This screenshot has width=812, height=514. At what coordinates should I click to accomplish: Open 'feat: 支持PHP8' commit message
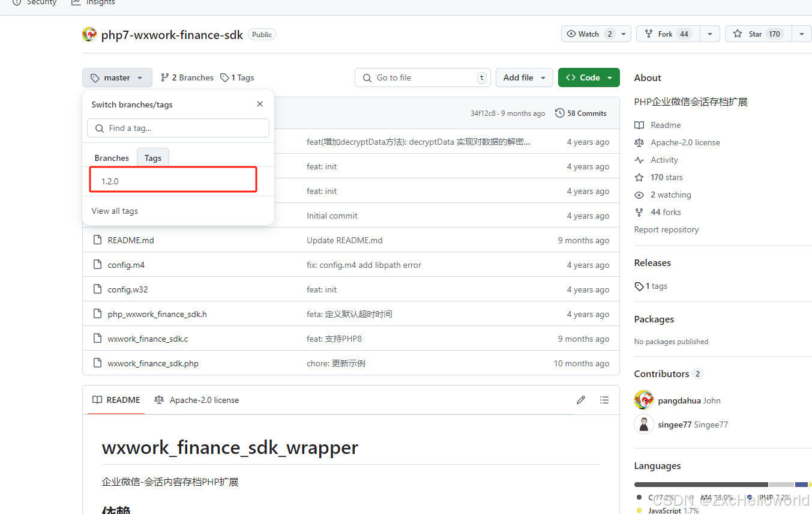(x=334, y=339)
